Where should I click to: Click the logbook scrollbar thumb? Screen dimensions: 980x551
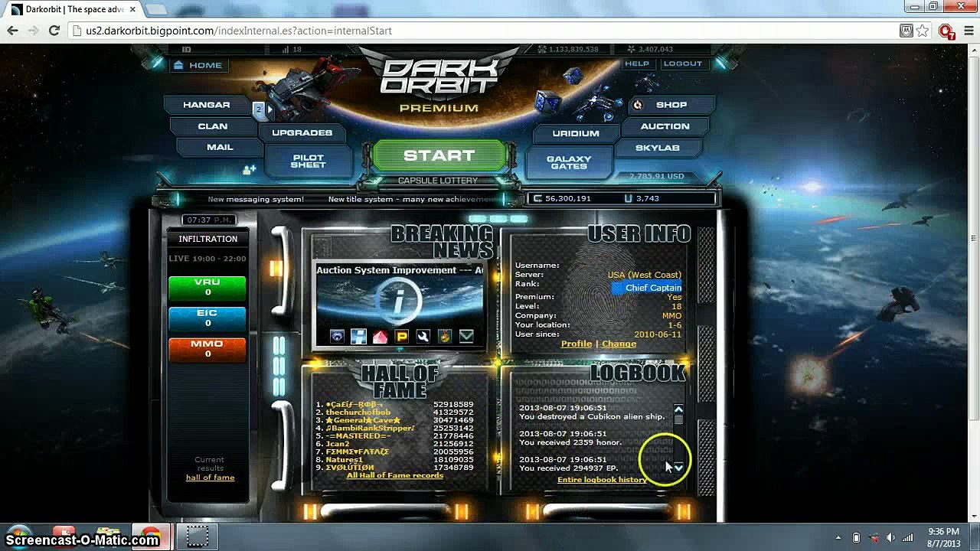tap(678, 420)
